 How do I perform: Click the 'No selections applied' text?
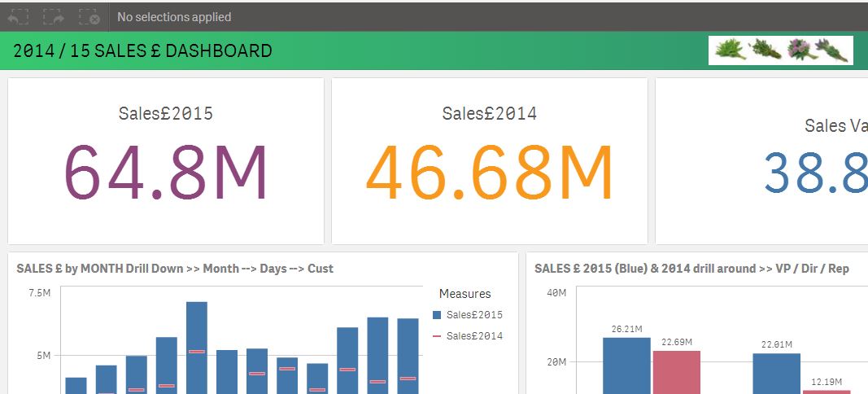point(174,16)
